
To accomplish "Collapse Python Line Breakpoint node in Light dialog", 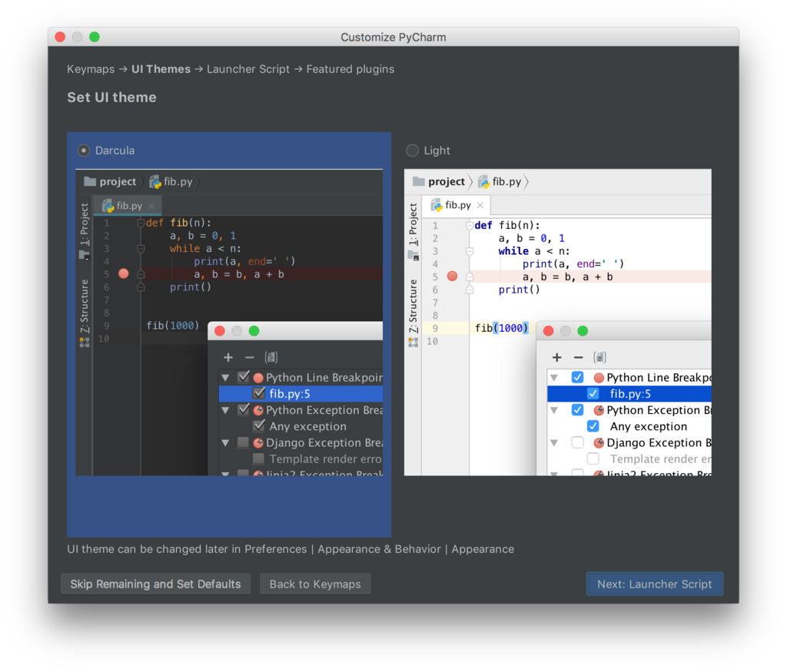I will pos(555,378).
